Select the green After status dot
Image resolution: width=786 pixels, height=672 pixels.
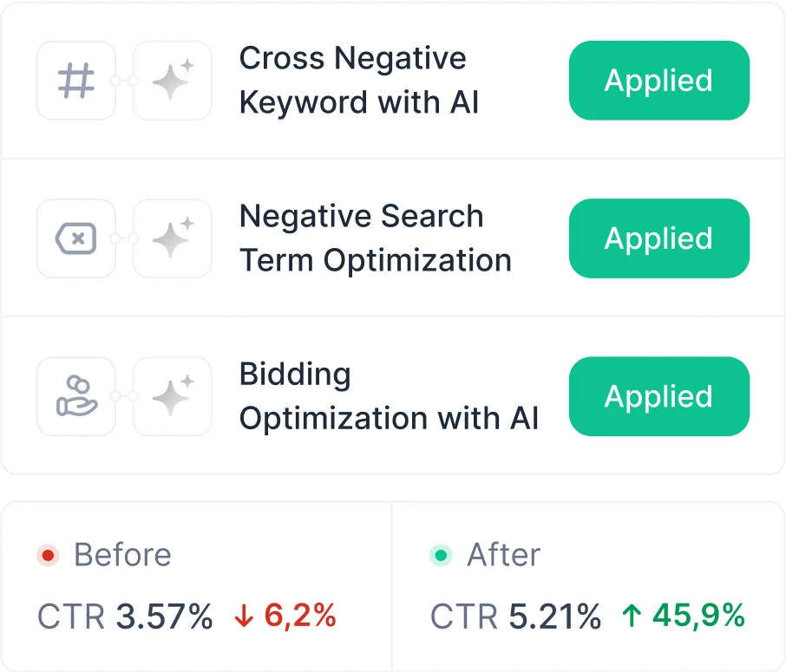pyautogui.click(x=441, y=555)
